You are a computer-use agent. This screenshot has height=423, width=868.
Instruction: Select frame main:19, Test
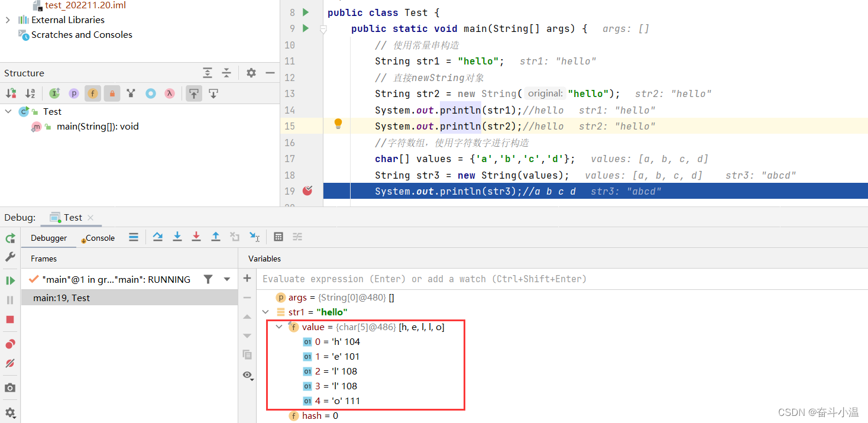coord(129,298)
